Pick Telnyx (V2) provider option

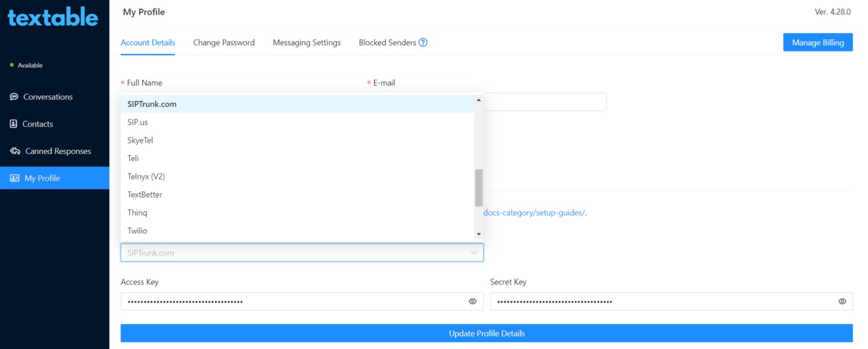click(x=297, y=176)
